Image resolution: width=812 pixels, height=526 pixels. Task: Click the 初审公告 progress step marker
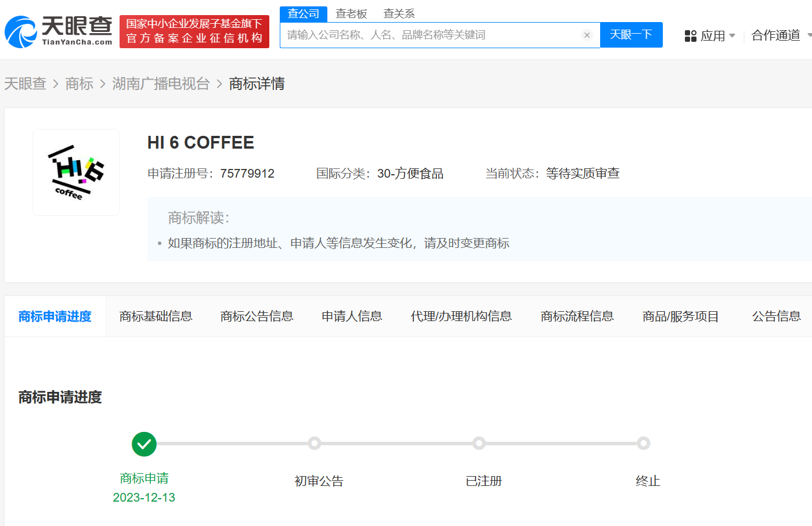point(315,444)
